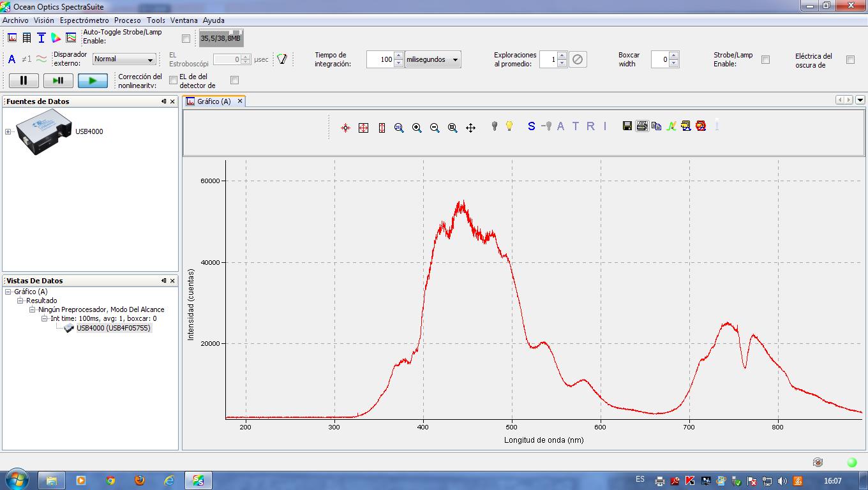Select USB4000 (USB4F05755) tree entry
Image resolution: width=868 pixels, height=490 pixels.
pos(114,328)
